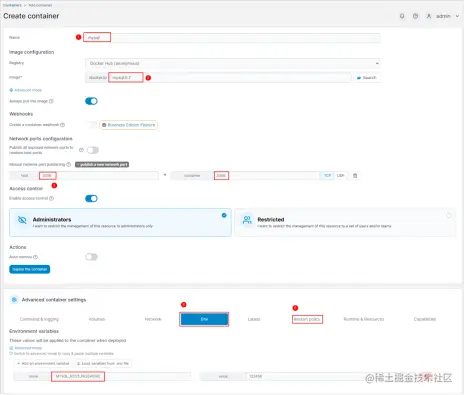464x395 pixels.
Task: Switch env variables to Advanced mode
Action: pos(26,348)
